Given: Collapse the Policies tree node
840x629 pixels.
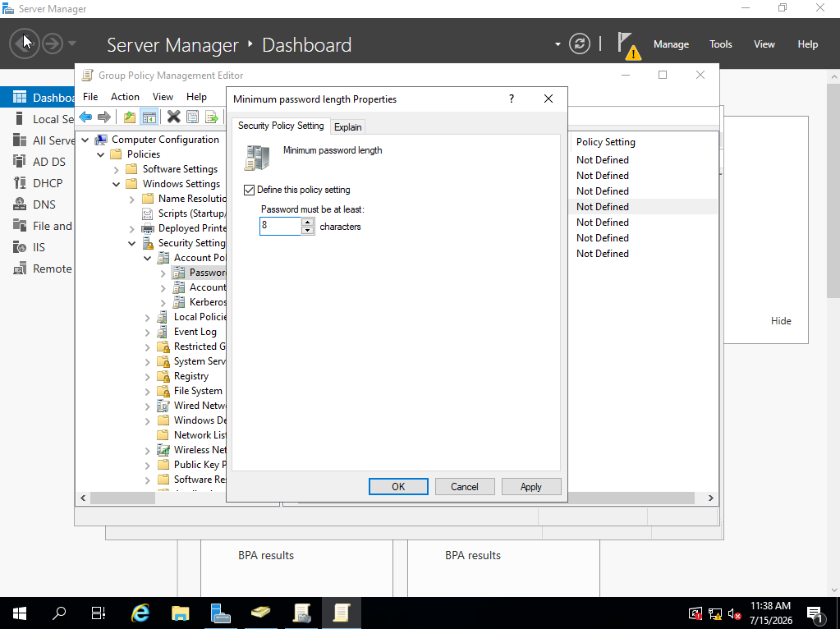Looking at the screenshot, I should [101, 154].
